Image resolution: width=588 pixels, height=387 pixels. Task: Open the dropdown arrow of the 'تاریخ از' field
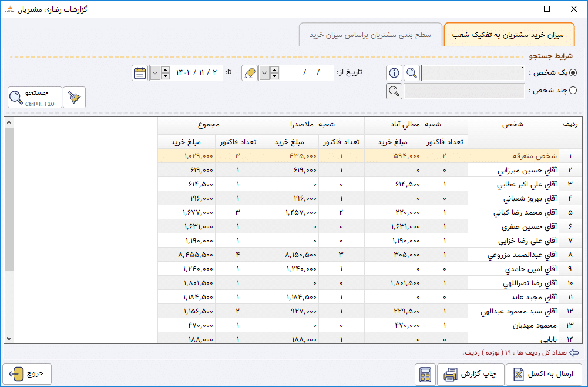[264, 73]
